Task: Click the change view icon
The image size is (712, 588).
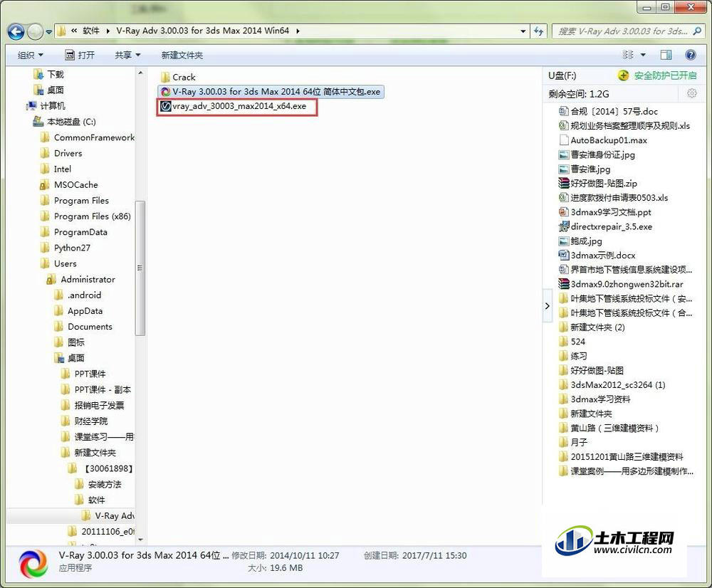Action: pos(628,55)
